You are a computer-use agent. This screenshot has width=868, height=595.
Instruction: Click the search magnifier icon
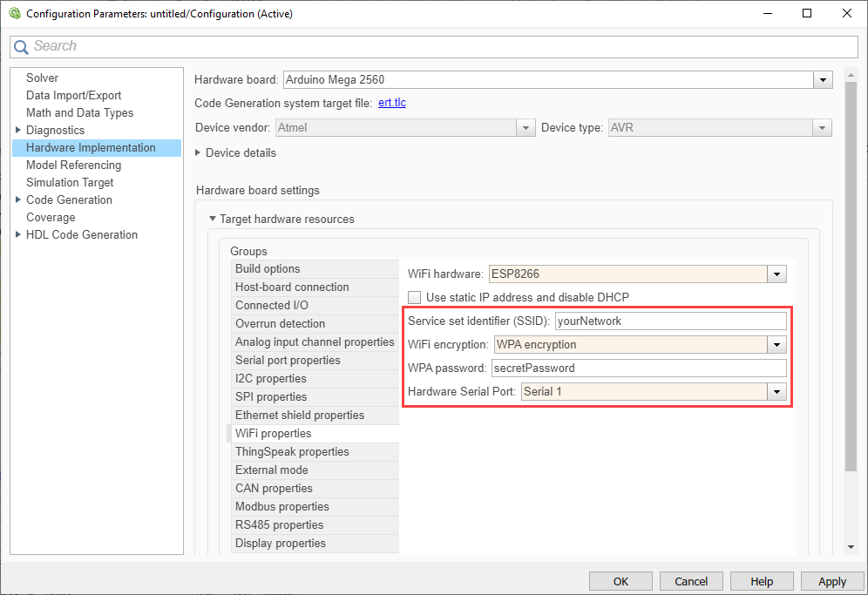click(22, 47)
